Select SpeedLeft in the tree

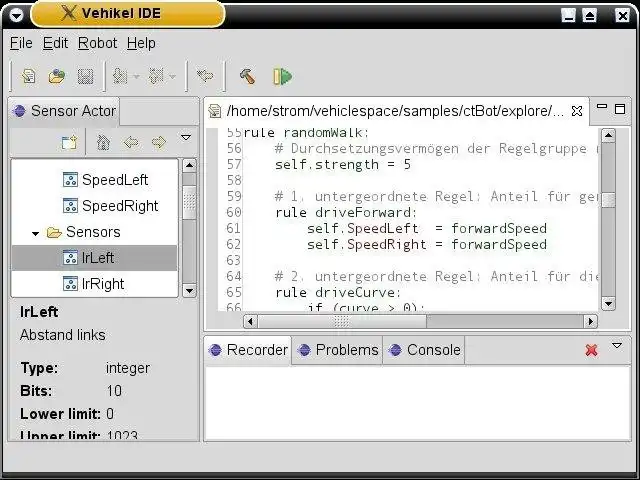pyautogui.click(x=115, y=180)
